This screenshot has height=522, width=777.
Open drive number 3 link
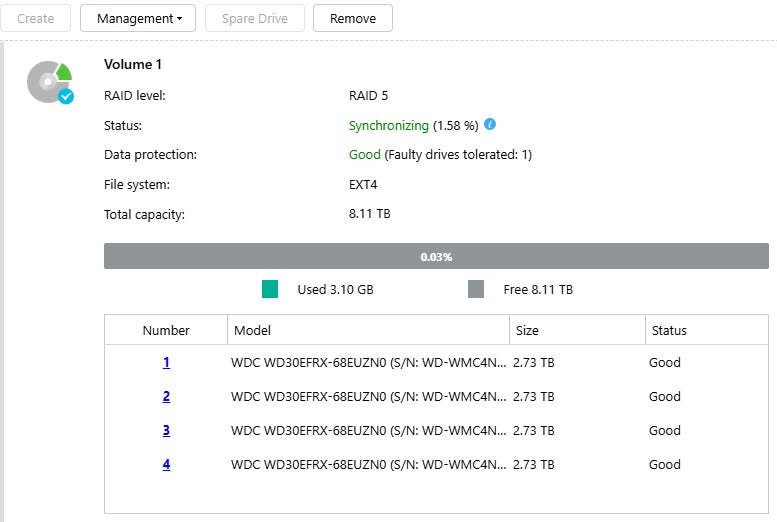166,430
